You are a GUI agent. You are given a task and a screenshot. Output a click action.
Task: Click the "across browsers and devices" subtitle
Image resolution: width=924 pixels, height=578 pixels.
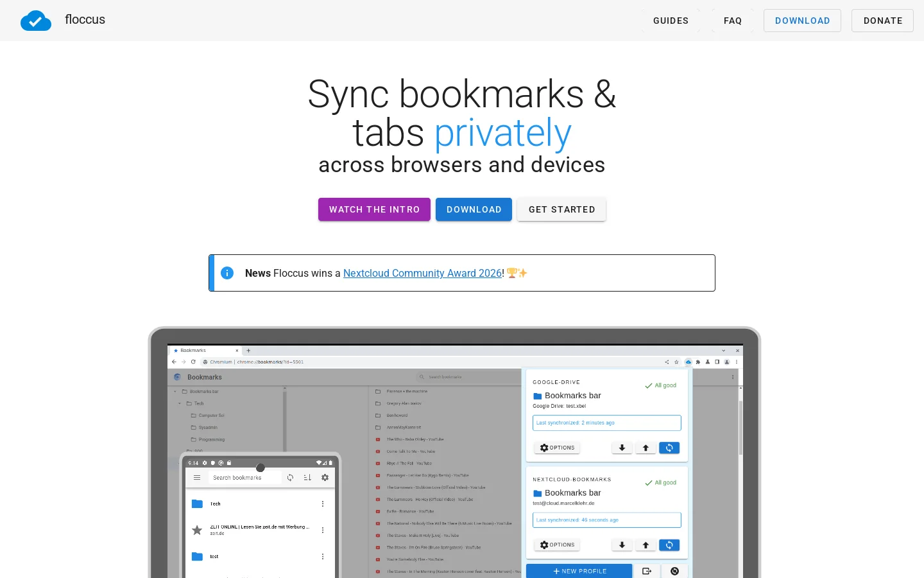462,165
